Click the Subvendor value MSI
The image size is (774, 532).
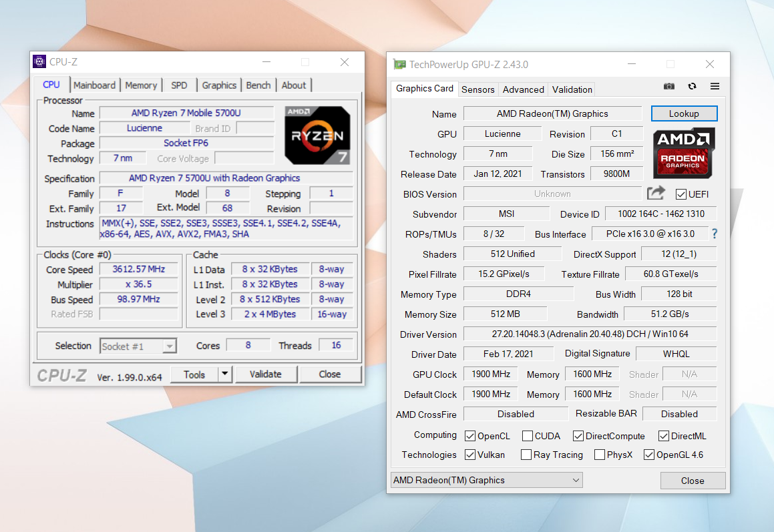(x=506, y=214)
